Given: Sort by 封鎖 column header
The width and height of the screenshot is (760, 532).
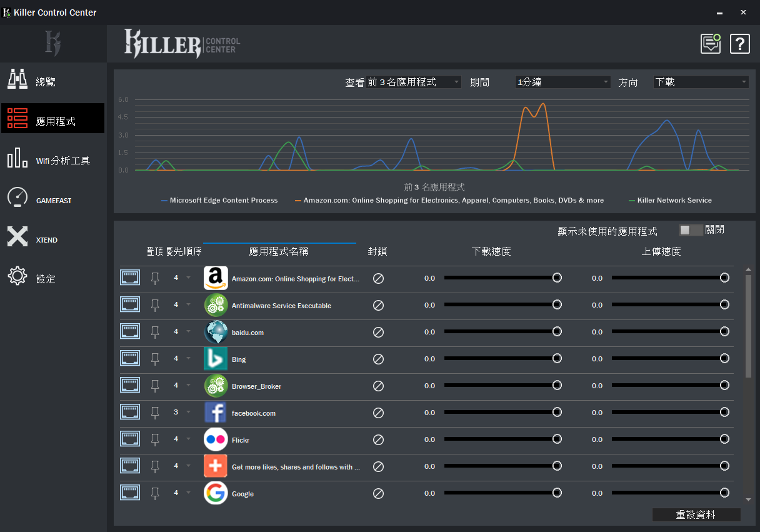Looking at the screenshot, I should pos(377,251).
